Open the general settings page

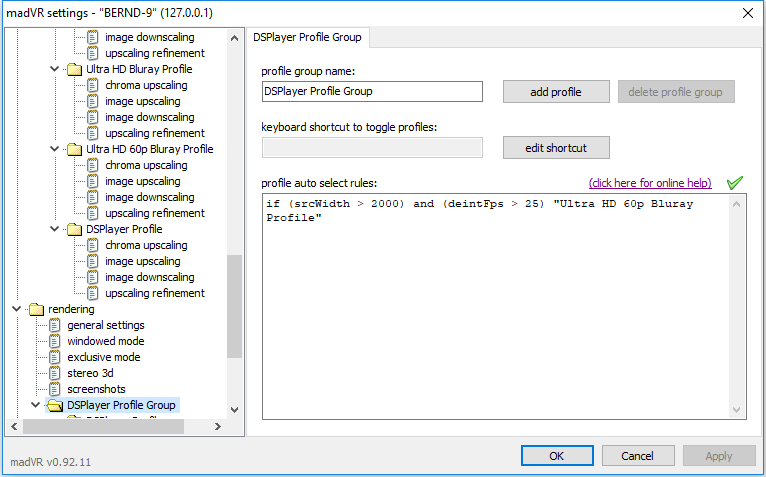pyautogui.click(x=106, y=325)
